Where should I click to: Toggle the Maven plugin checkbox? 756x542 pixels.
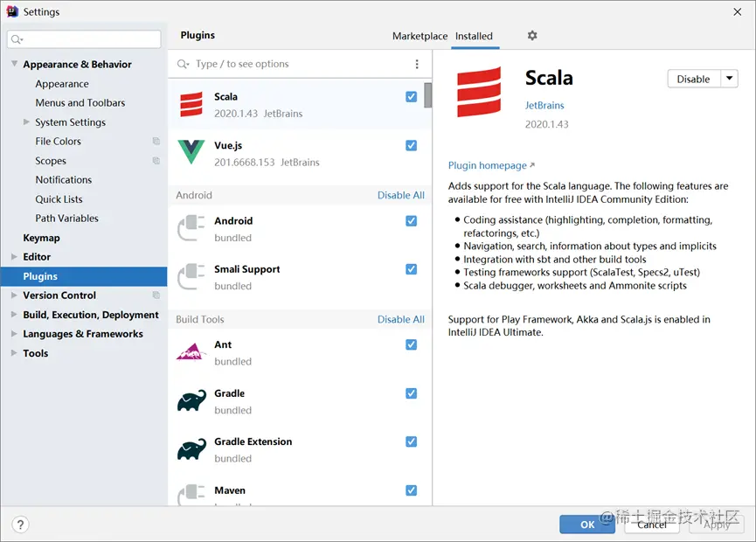[x=411, y=490]
